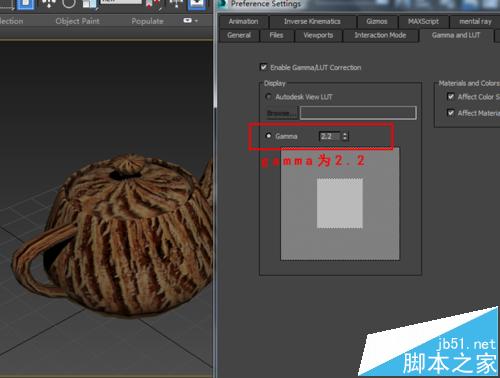Click the Display group label

coord(275,83)
